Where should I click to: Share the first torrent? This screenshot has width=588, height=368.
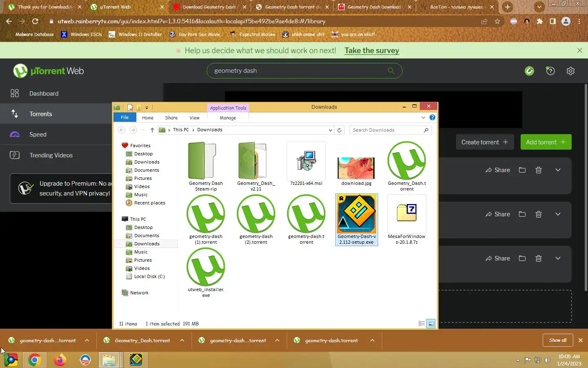[498, 170]
